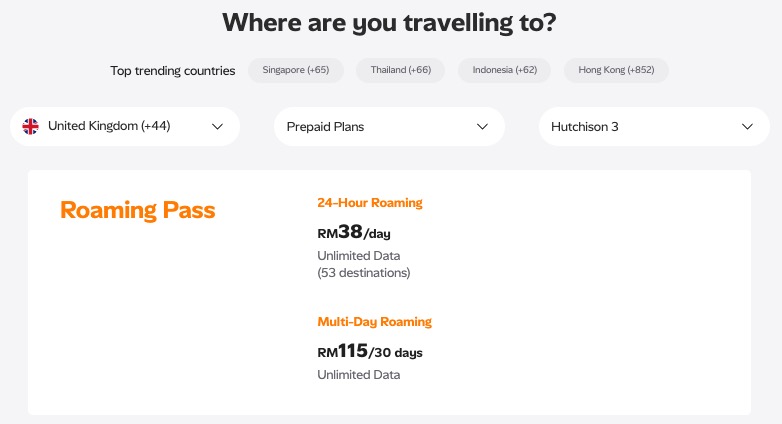Viewport: 782px width, 424px height.
Task: Click the chevron beside Hutchison 3
Action: tap(747, 127)
